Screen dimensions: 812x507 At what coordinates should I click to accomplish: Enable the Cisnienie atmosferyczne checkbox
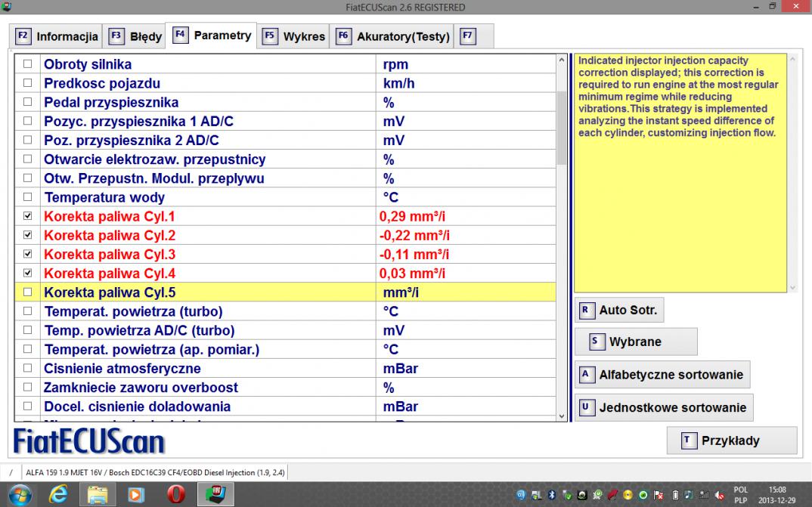click(x=27, y=368)
